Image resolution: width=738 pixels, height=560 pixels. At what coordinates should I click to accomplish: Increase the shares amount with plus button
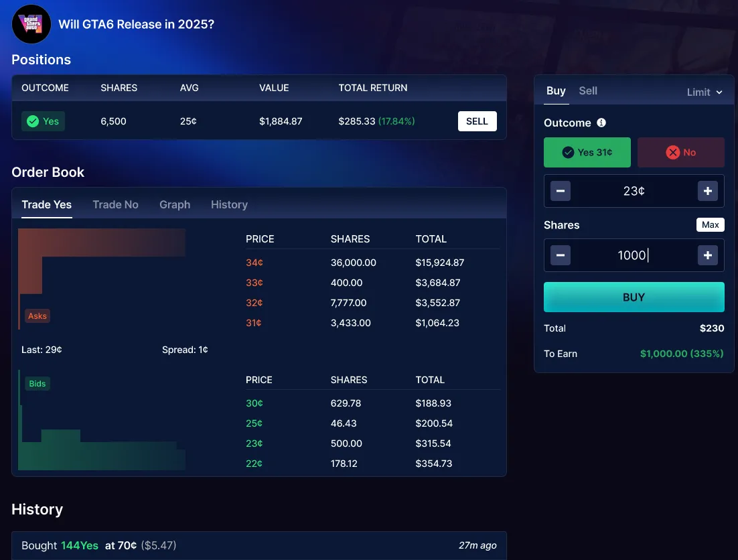point(707,255)
